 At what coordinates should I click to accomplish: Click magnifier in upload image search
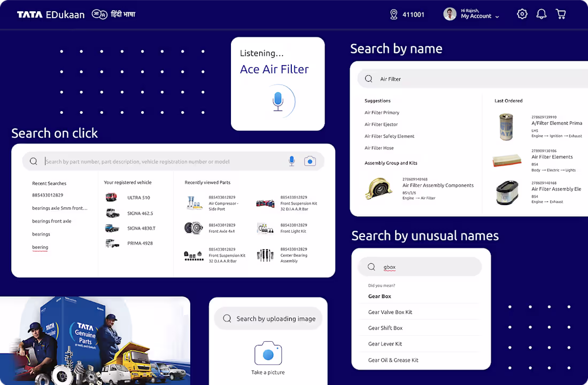(x=227, y=318)
